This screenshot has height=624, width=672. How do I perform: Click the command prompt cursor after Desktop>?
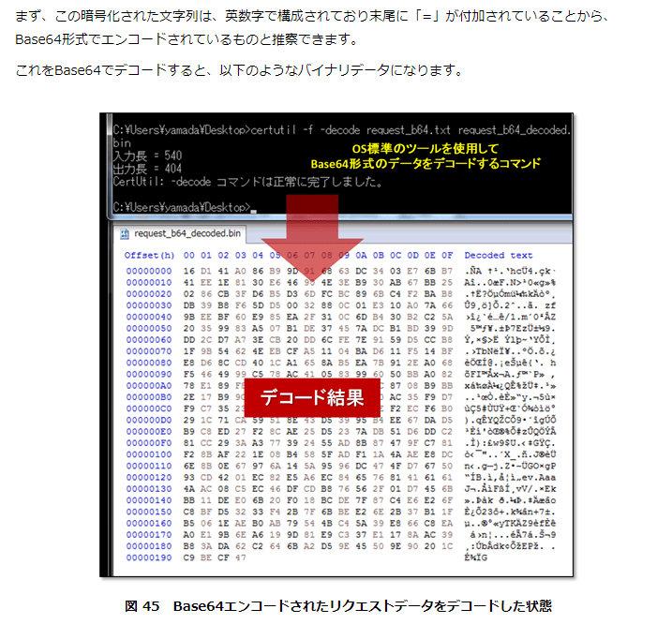[x=255, y=207]
